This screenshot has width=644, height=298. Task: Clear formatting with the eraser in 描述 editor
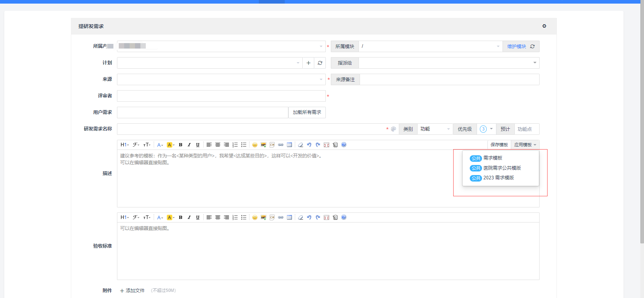point(301,145)
